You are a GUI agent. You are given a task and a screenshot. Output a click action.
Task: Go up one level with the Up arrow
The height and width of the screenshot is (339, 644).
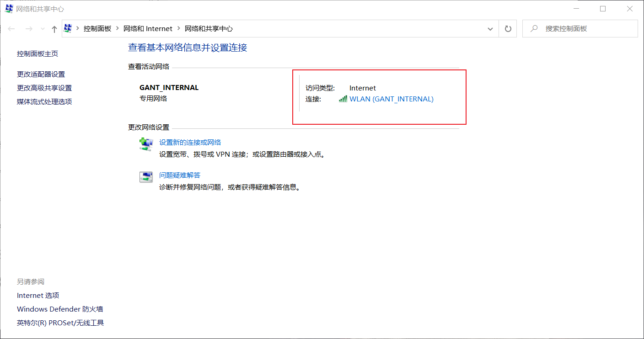tap(54, 29)
